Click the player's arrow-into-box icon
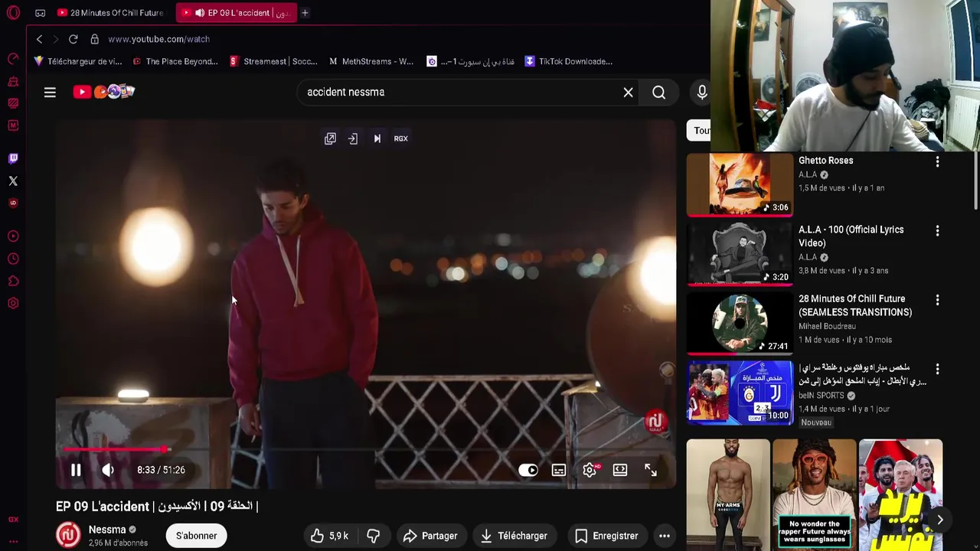Image resolution: width=980 pixels, height=551 pixels. [353, 139]
